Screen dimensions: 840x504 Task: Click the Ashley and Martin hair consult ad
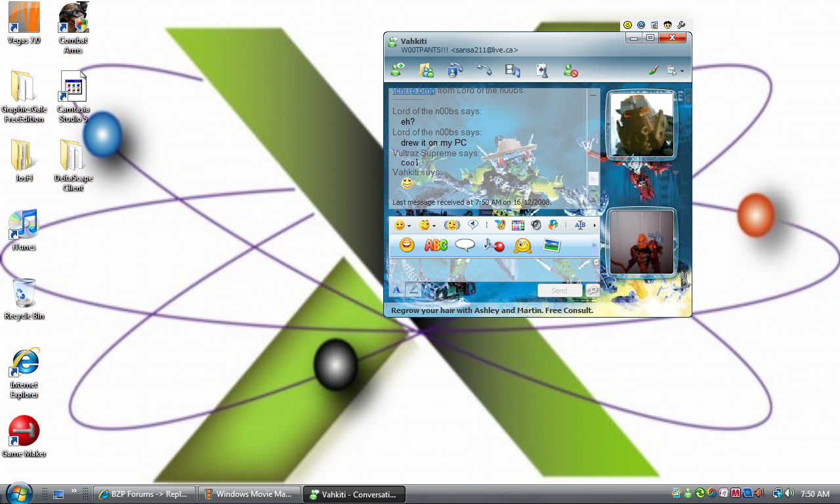pos(492,310)
